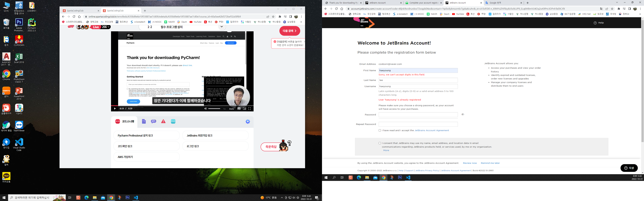The height and width of the screenshot is (201, 644).
Task: Switch to the Google 번역 tab
Action: coord(504,3)
